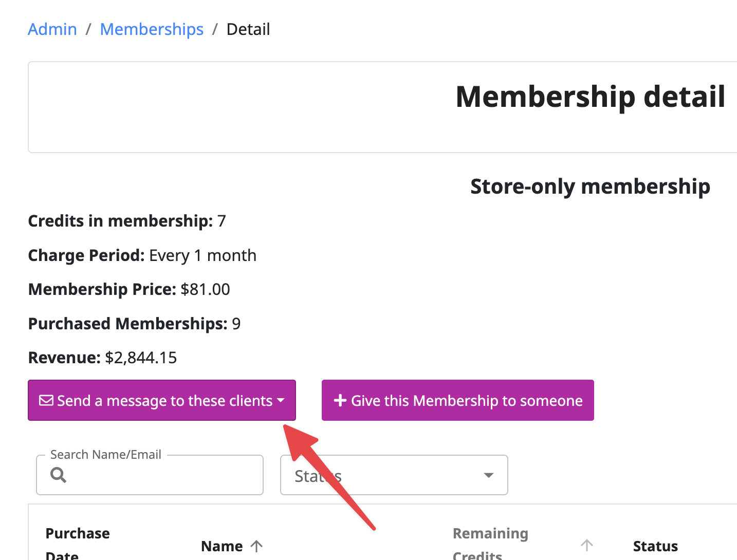Focus the Search Name/Email field
The height and width of the screenshot is (560, 737).
150,475
